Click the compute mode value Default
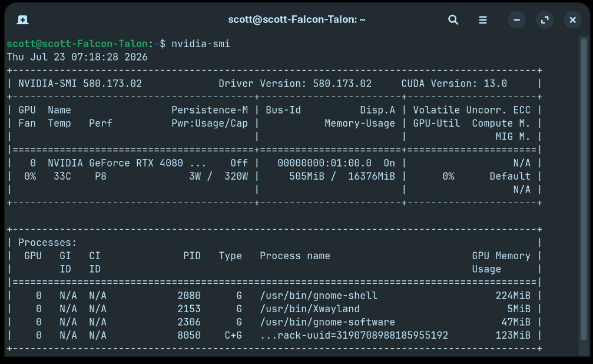Screen dimensions: 593x364 coord(510,176)
